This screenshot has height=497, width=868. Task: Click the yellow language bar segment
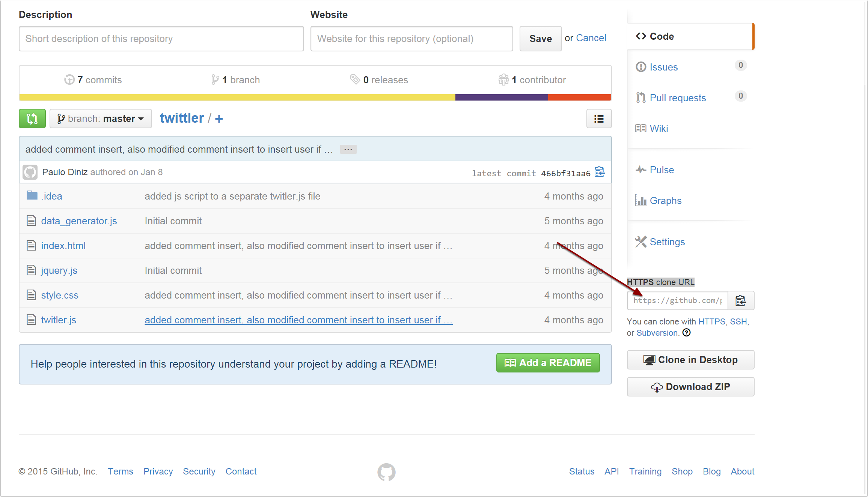click(x=237, y=98)
